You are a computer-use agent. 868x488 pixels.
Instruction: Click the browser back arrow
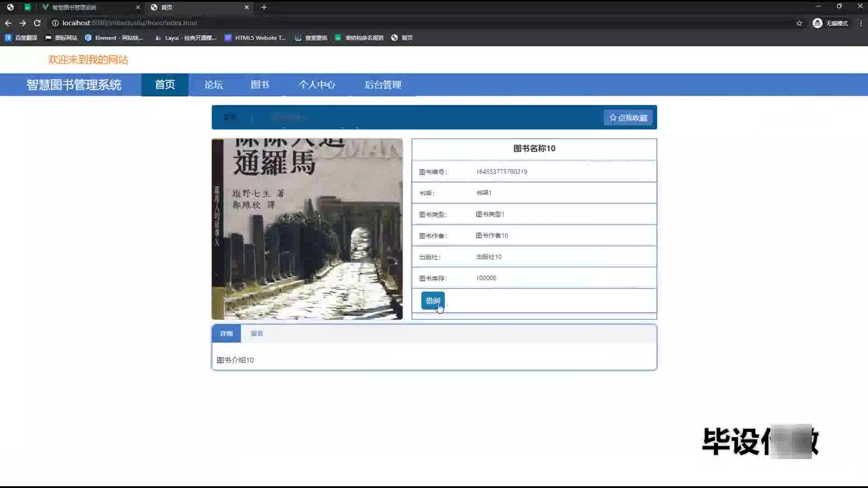(x=8, y=23)
